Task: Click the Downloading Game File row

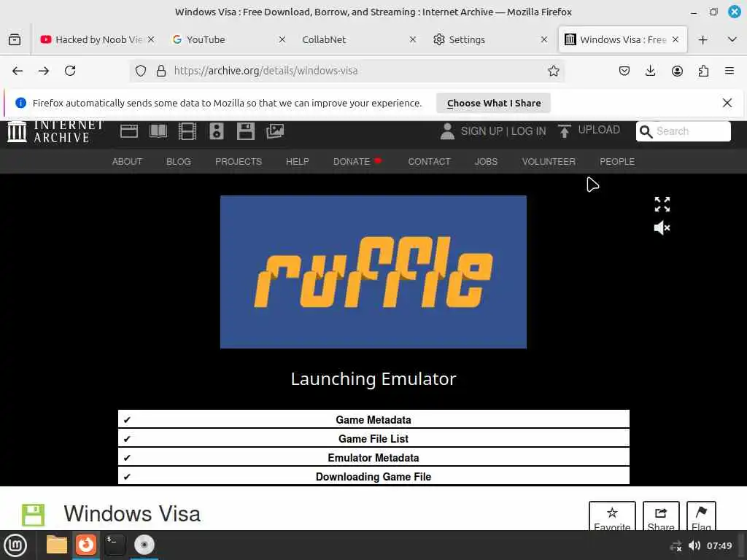Action: pos(373,476)
